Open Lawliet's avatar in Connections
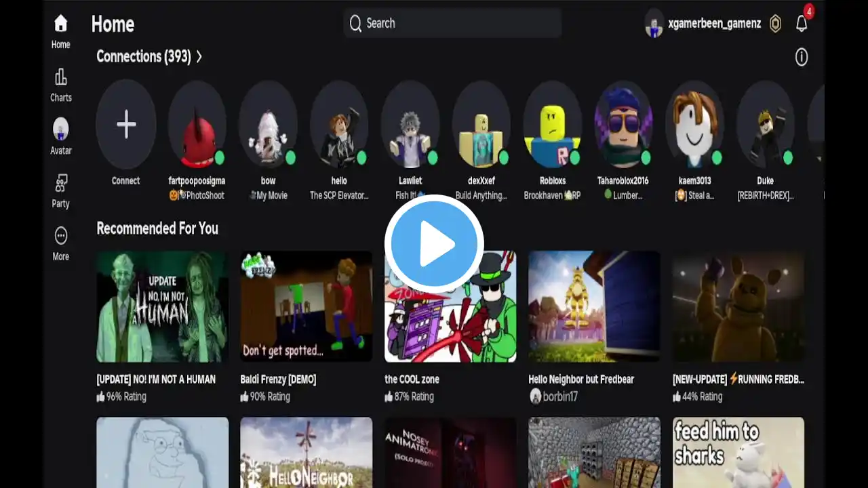The height and width of the screenshot is (488, 868). (x=410, y=124)
